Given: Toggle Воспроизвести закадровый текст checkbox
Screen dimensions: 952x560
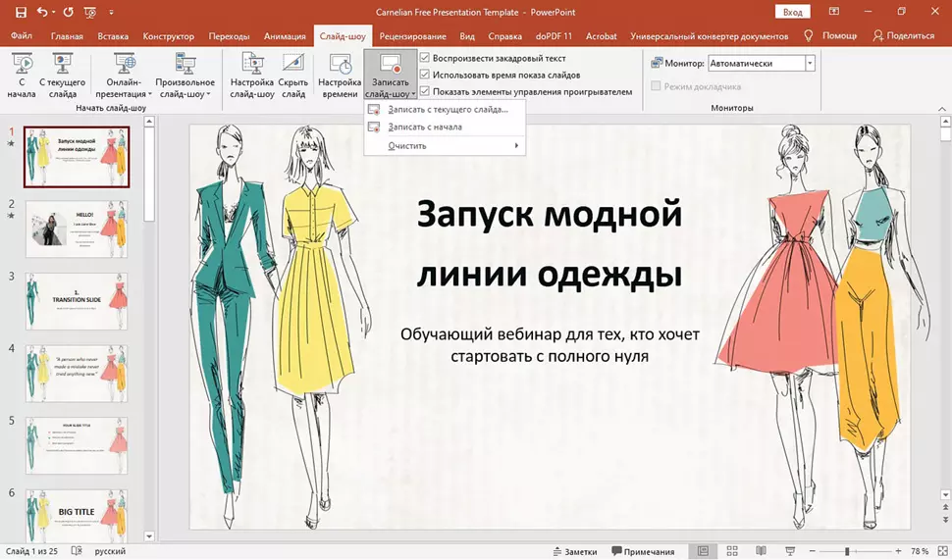Looking at the screenshot, I should [425, 59].
